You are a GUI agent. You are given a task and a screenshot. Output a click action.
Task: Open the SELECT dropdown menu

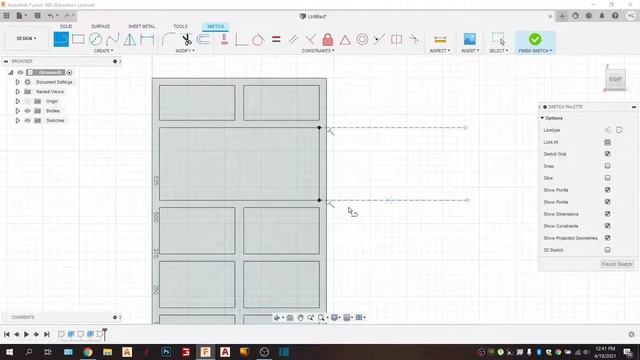point(498,51)
